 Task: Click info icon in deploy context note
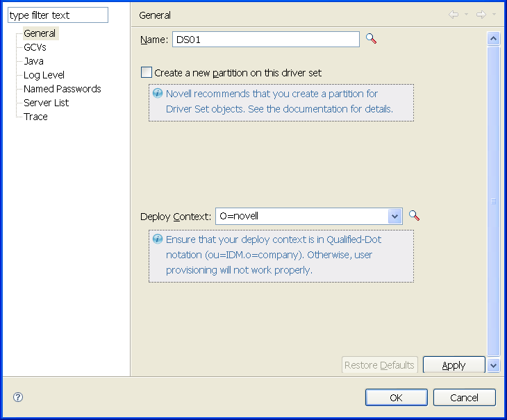[158, 239]
